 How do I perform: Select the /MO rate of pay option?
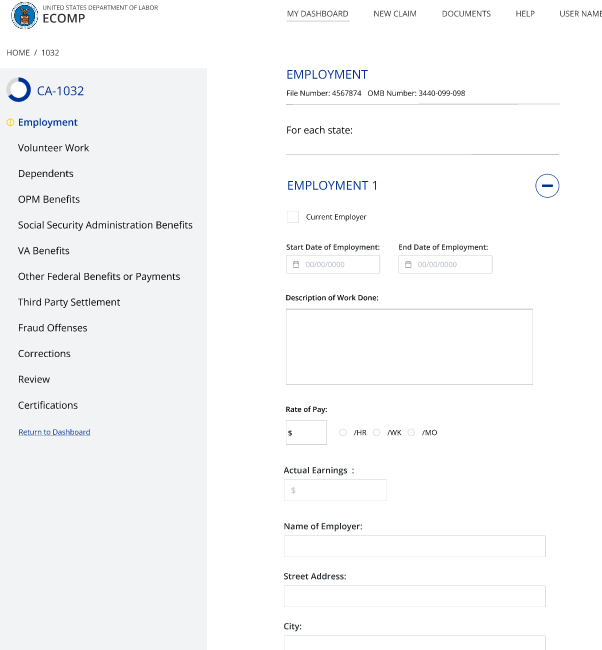point(411,433)
